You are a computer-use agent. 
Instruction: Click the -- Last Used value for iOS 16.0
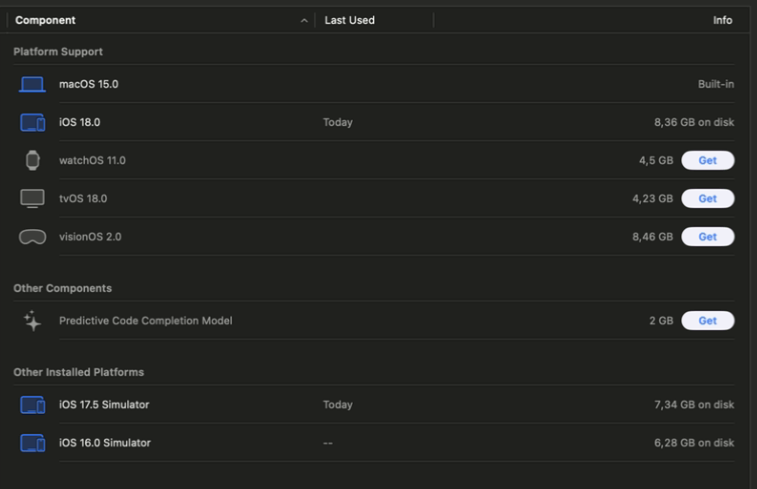tap(328, 443)
